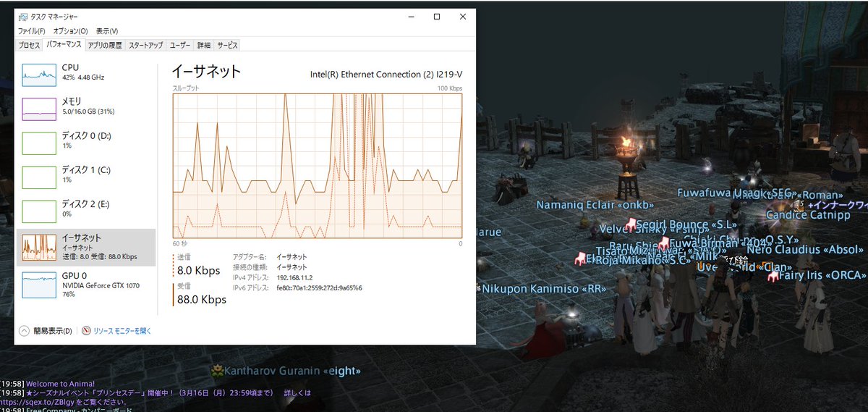
Task: Click player name Kantharov Guranin in game
Action: point(292,371)
